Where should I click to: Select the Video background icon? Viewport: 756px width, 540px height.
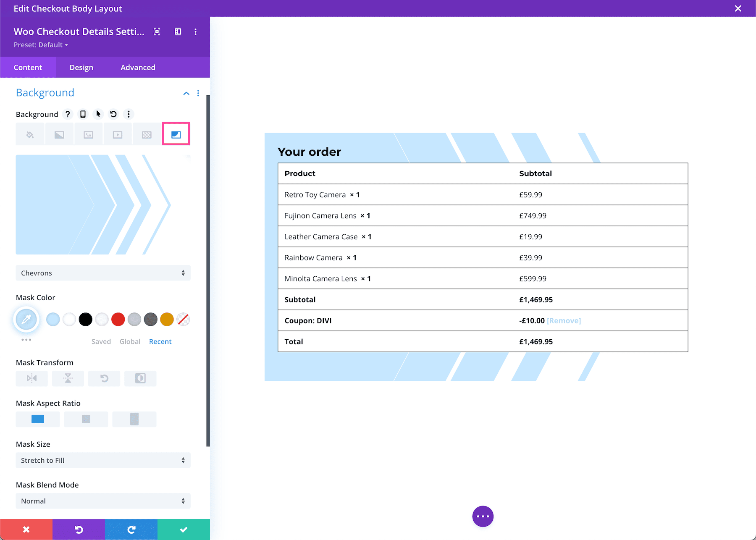(x=118, y=134)
